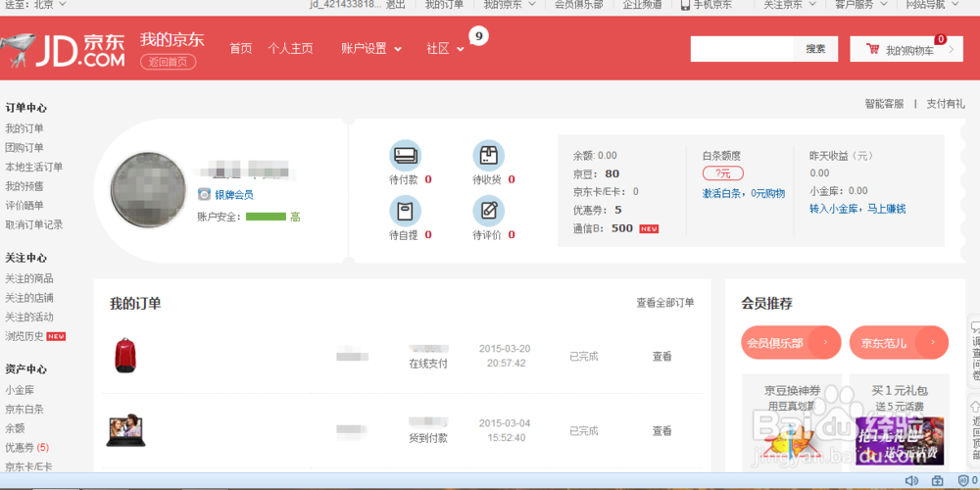Click 查看全部订单 link
The image size is (980, 490).
point(665,303)
